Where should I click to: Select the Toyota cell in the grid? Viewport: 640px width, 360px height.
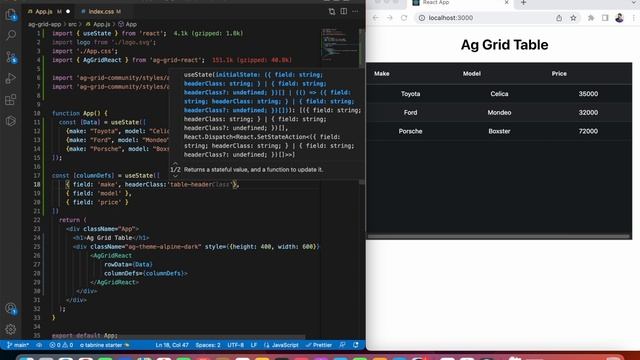point(411,94)
